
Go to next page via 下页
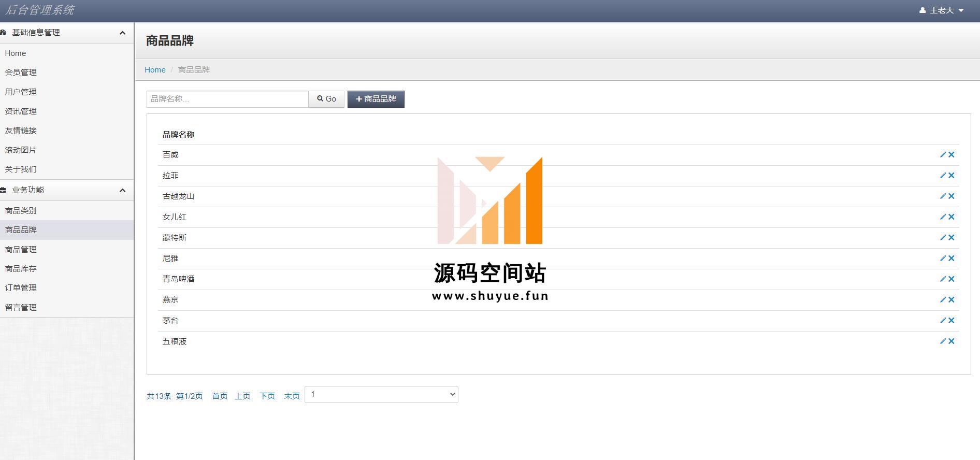[267, 396]
